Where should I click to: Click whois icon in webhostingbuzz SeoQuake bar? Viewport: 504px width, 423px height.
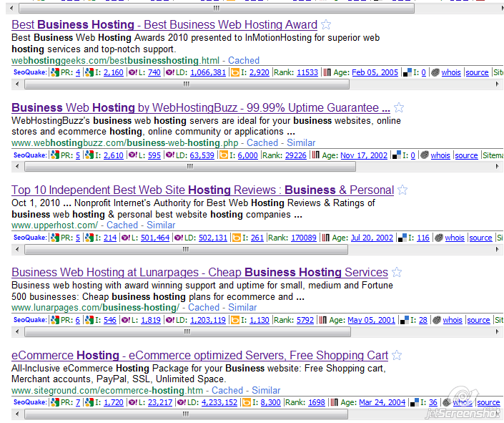pyautogui.click(x=425, y=155)
